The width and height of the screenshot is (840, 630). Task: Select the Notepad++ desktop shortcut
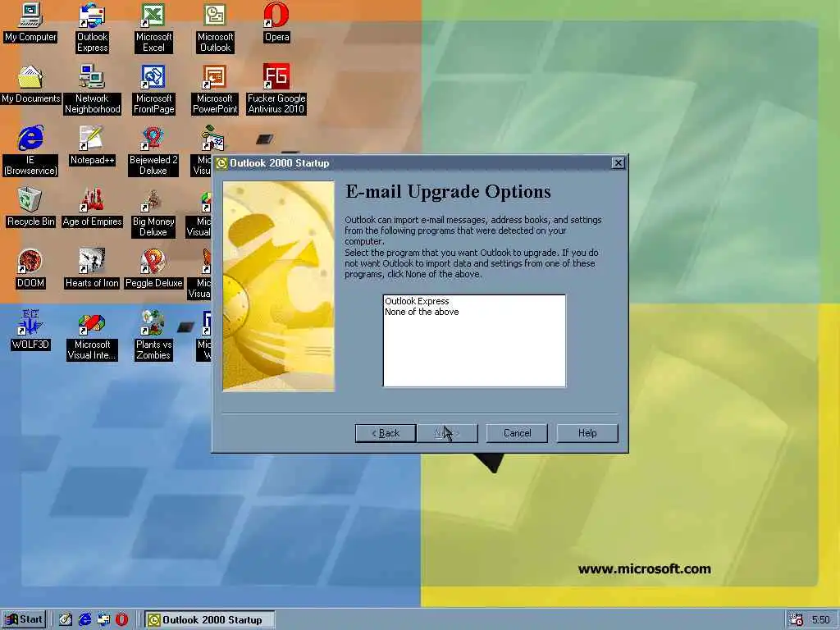tap(92, 146)
